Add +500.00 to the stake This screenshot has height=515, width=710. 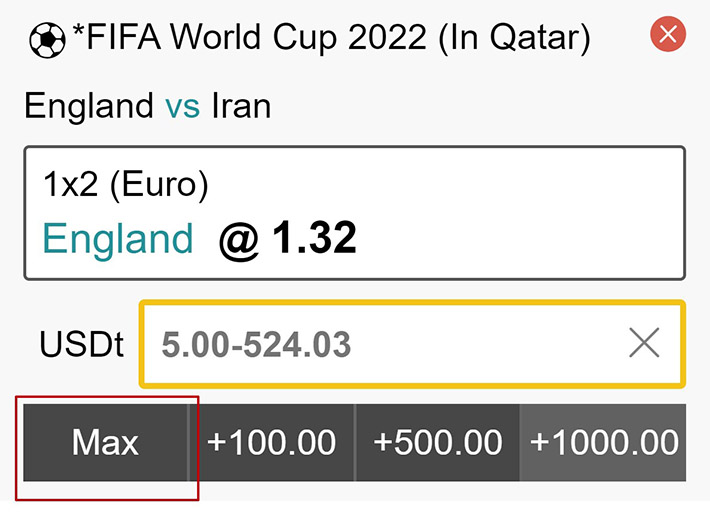[437, 442]
